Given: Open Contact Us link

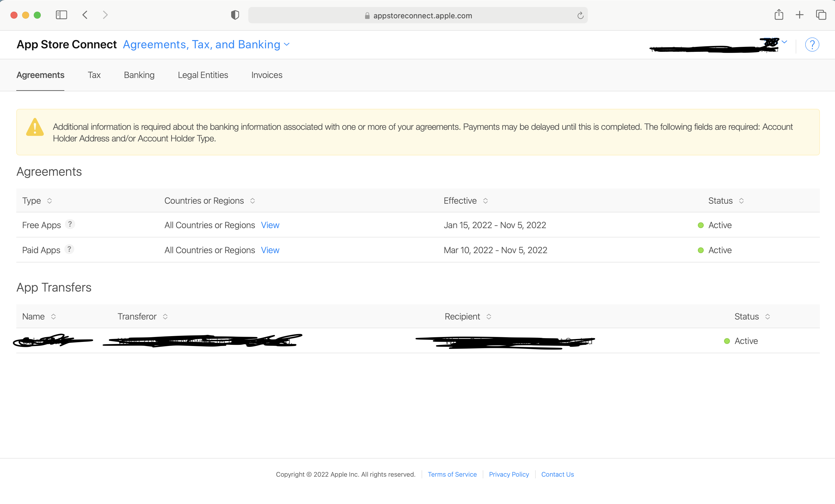Looking at the screenshot, I should tap(558, 474).
